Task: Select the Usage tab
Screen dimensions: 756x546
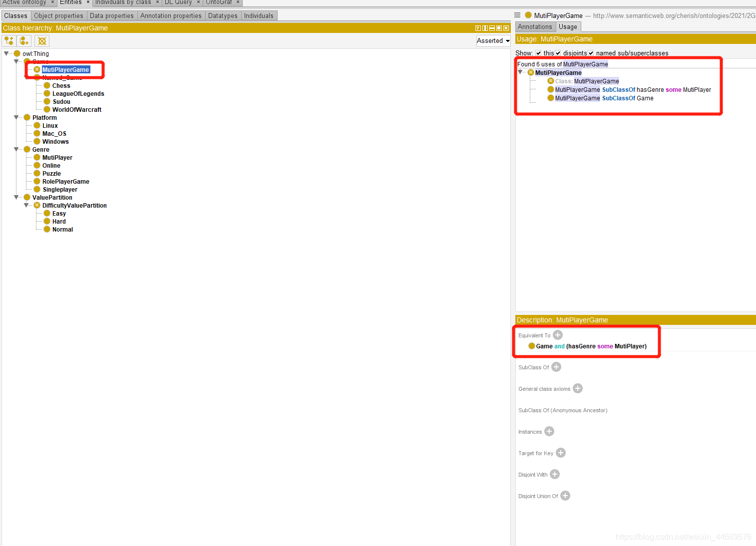Action: pyautogui.click(x=568, y=27)
